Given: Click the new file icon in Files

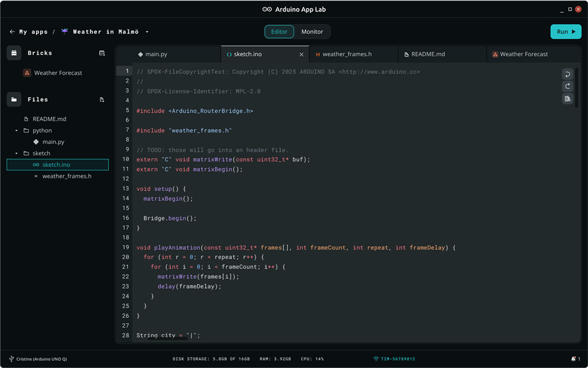Looking at the screenshot, I should click(x=102, y=100).
